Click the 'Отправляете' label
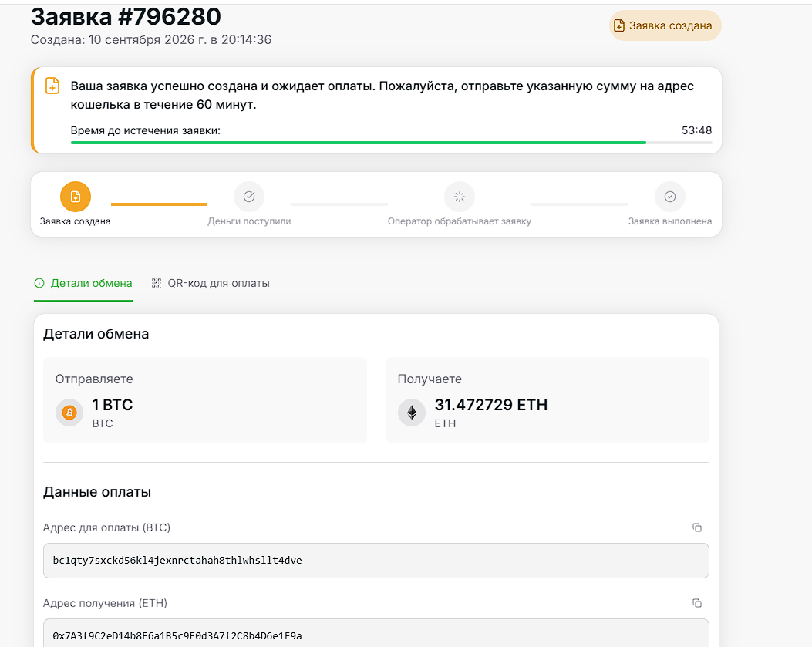 tap(94, 379)
